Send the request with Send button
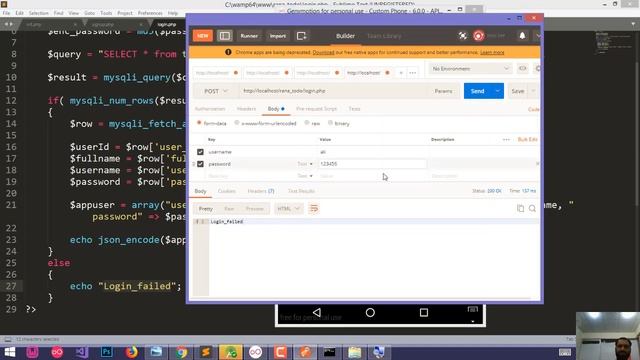The height and width of the screenshot is (360, 640). tap(478, 91)
